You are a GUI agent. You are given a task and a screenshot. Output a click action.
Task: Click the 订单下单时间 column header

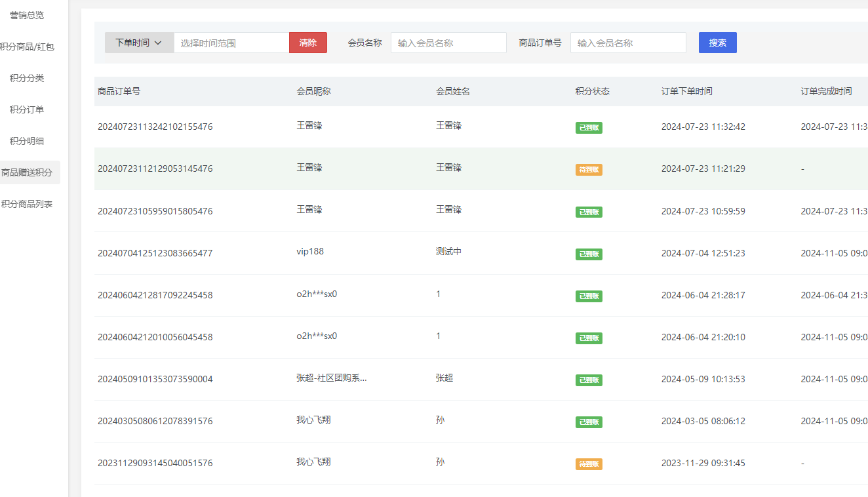pos(686,92)
